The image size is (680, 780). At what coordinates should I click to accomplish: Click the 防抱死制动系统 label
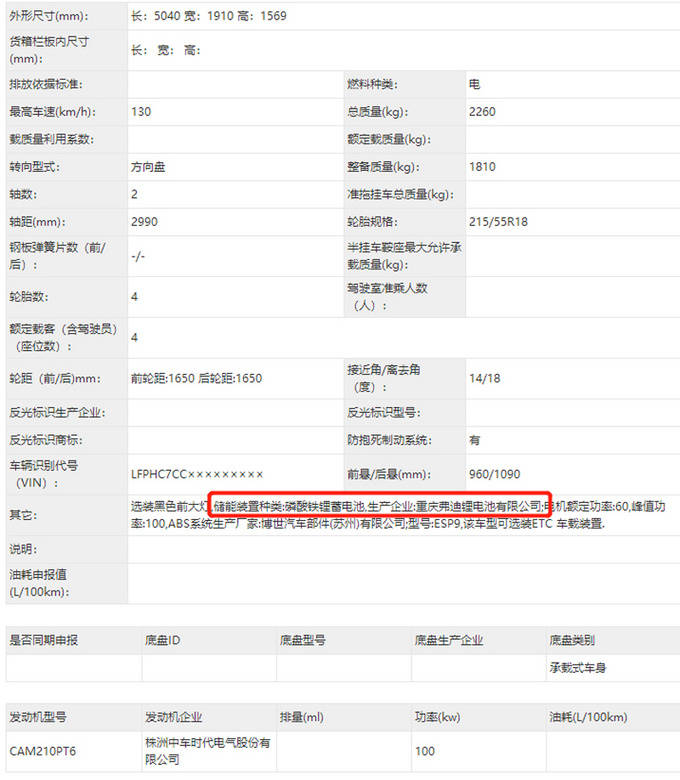point(389,440)
